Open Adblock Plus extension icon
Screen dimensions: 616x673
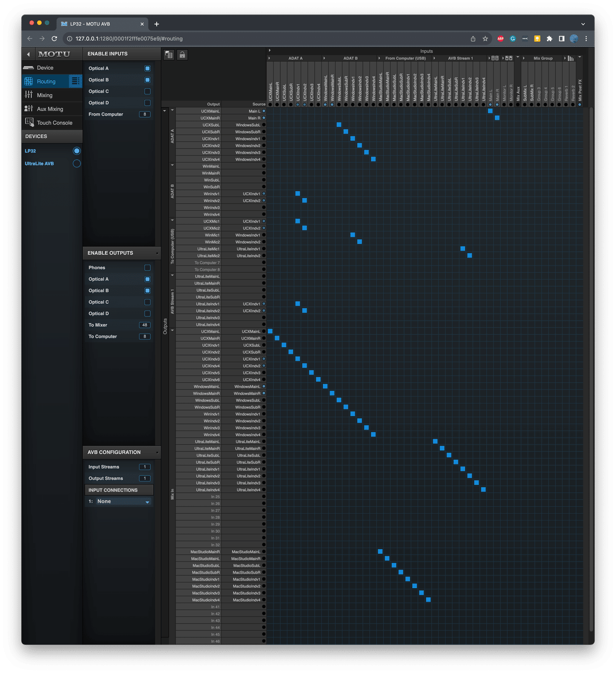[500, 39]
